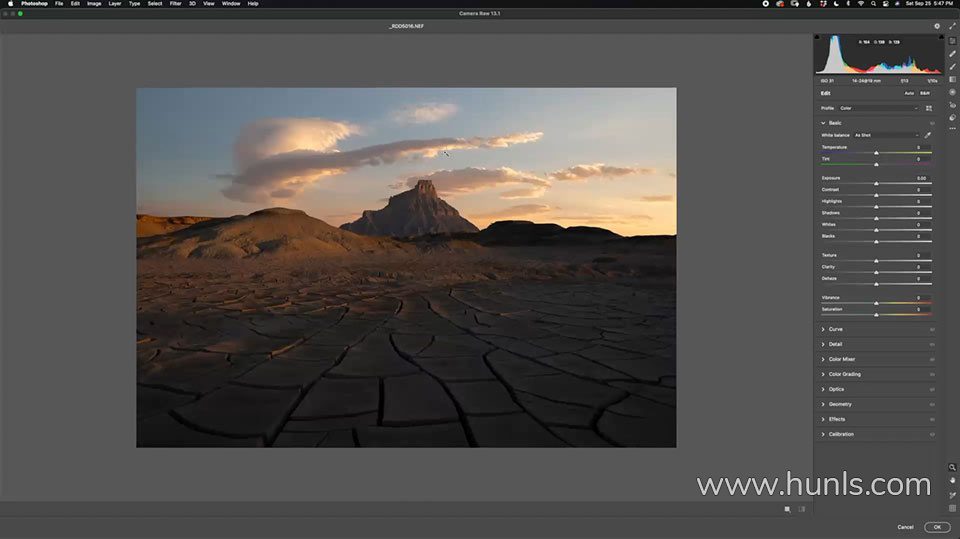The height and width of the screenshot is (539, 960).
Task: Click the Auto adjustment button
Action: pos(909,93)
